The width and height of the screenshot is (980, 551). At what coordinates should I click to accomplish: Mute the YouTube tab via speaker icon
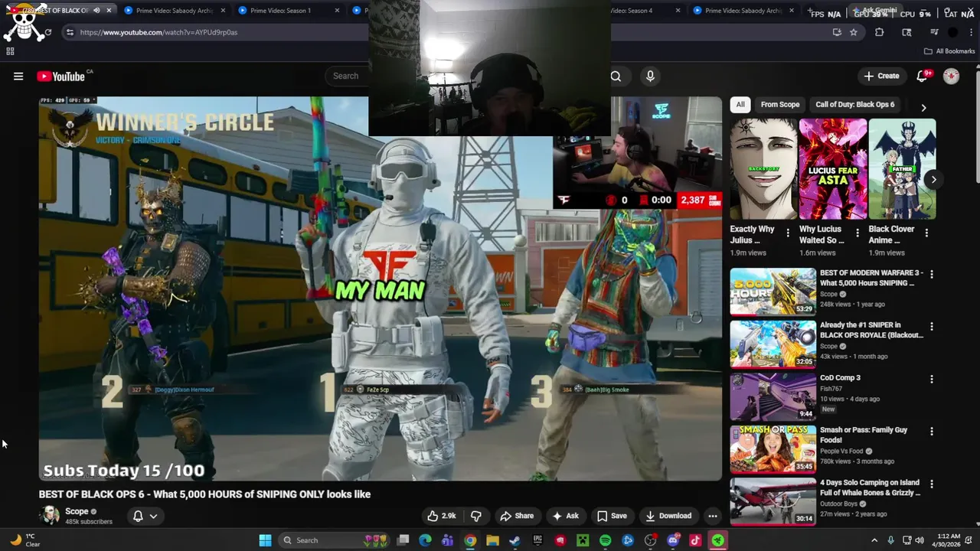click(x=96, y=11)
